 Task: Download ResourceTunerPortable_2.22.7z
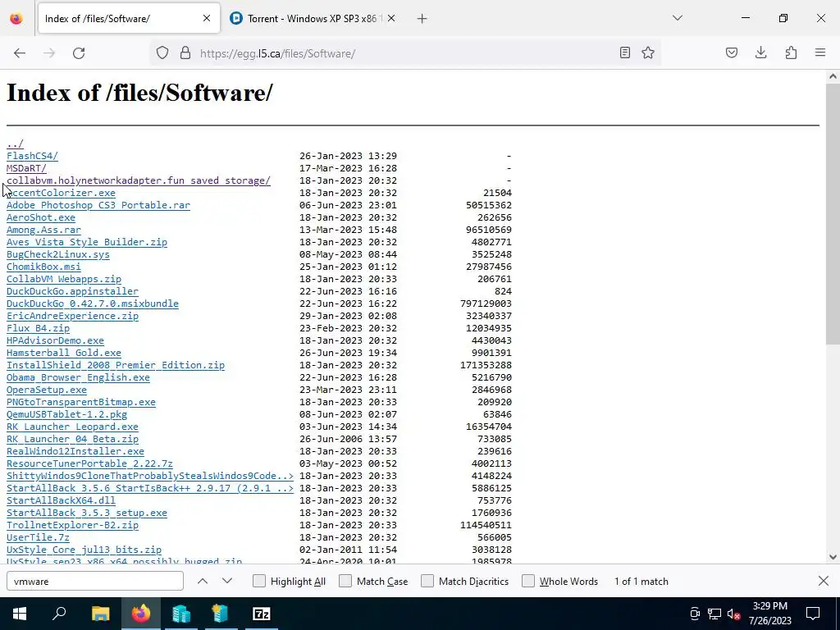click(x=89, y=464)
